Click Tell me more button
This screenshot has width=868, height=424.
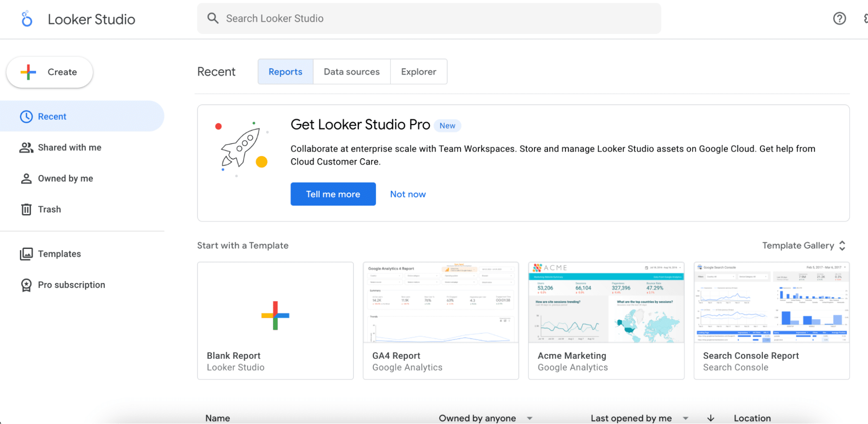pos(333,194)
